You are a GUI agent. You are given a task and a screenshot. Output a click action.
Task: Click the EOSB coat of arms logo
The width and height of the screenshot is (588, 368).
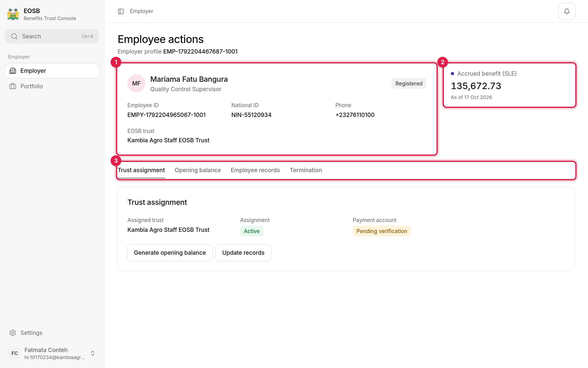pos(13,14)
